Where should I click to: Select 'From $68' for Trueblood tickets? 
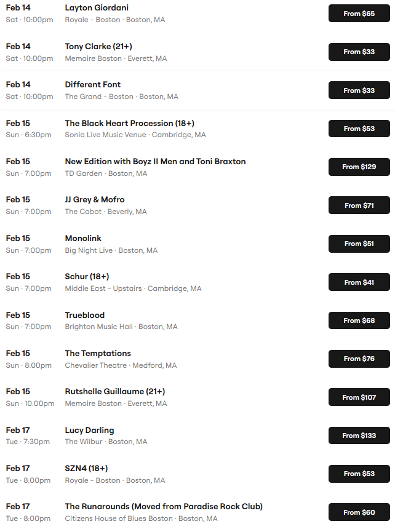tap(359, 320)
